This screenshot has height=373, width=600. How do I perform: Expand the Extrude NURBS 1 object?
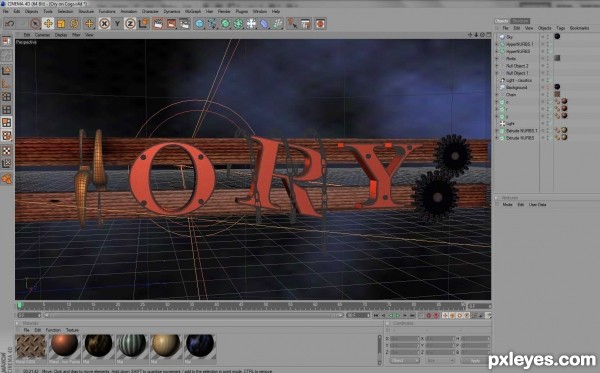point(497,131)
